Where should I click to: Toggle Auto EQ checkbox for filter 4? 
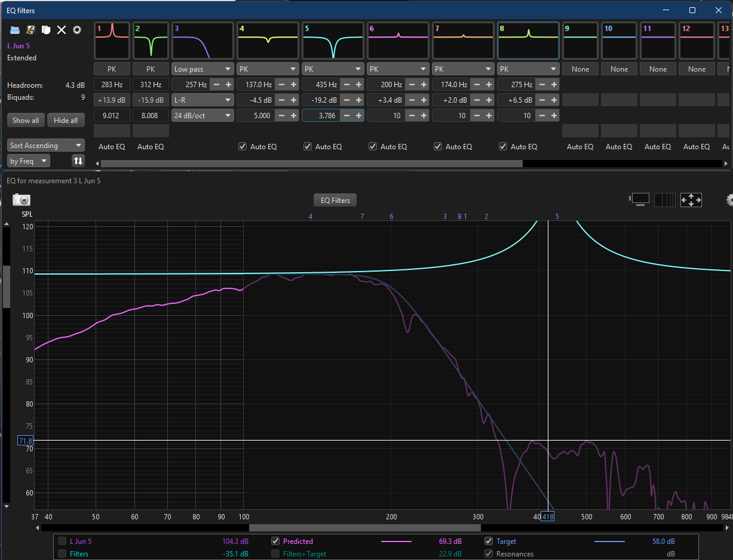point(243,146)
